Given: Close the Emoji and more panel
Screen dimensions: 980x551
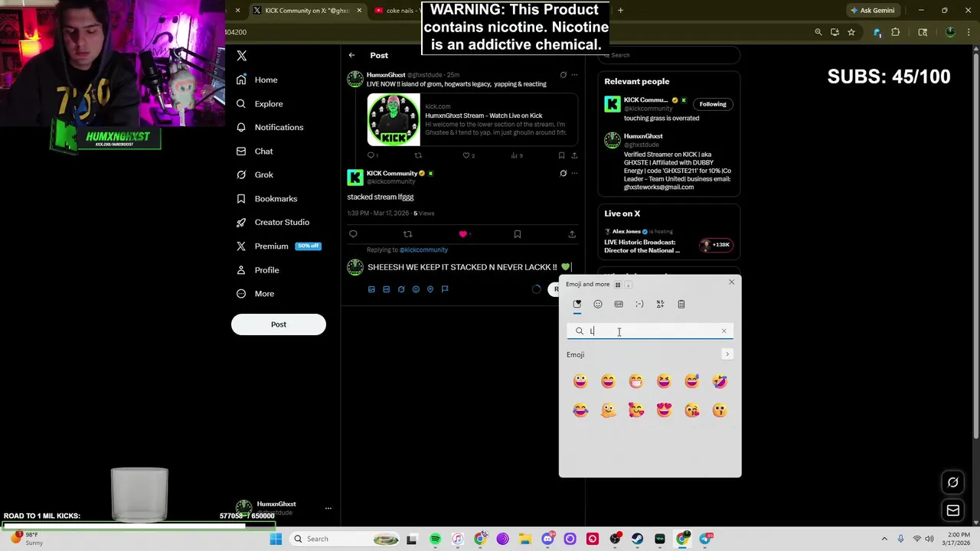Looking at the screenshot, I should pos(731,282).
